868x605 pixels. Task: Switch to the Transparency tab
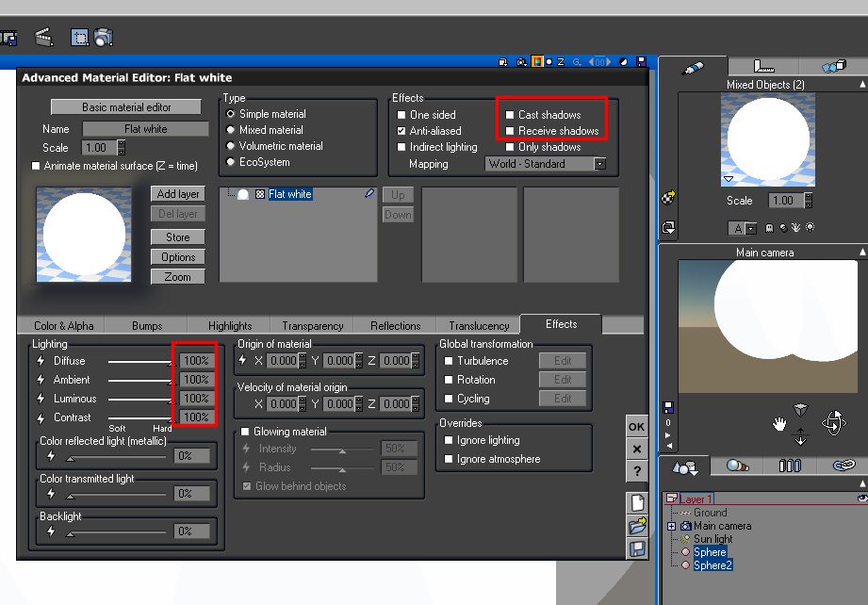313,326
